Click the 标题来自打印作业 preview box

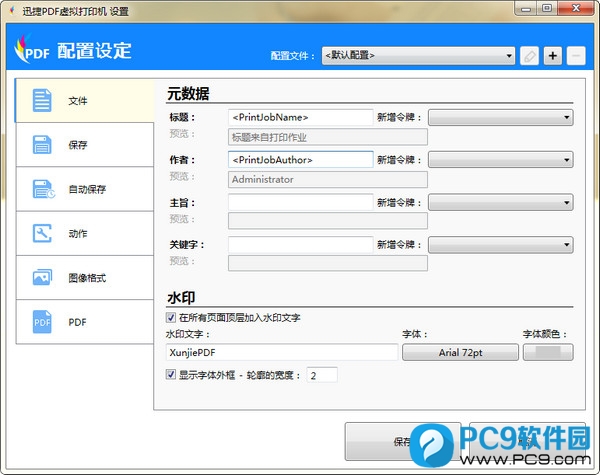pyautogui.click(x=328, y=137)
